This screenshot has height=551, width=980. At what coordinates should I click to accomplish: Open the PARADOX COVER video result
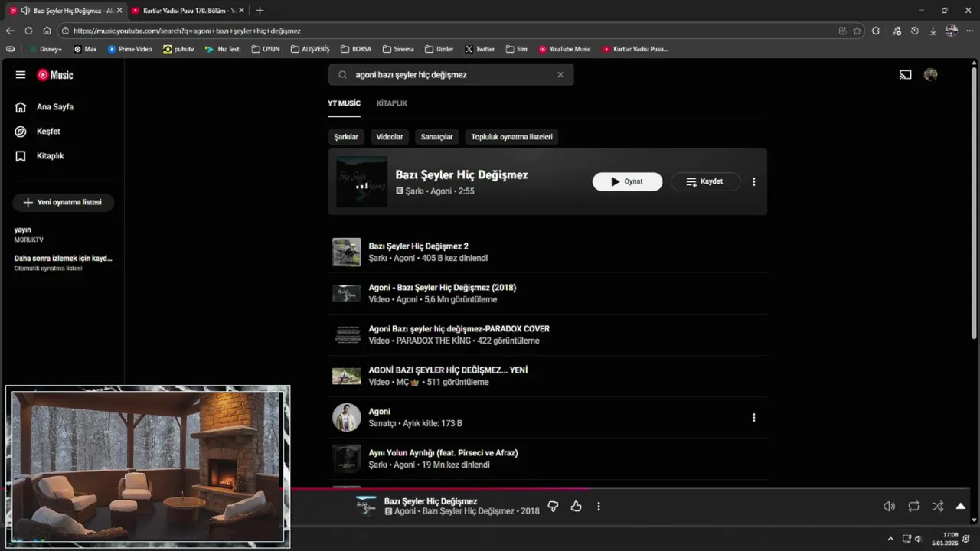point(459,329)
